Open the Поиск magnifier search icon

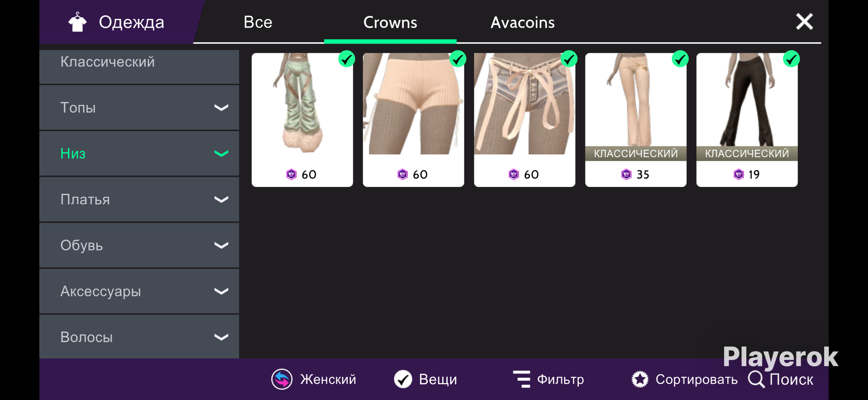click(x=756, y=379)
